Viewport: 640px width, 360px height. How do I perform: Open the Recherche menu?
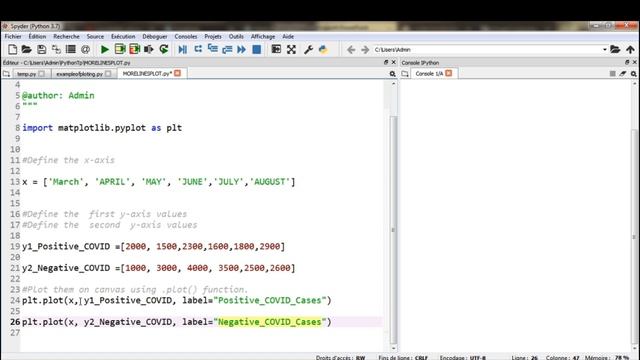[67, 36]
